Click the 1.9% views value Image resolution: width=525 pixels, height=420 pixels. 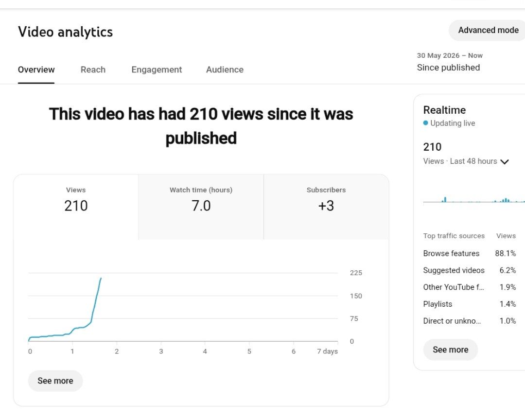[x=507, y=287]
